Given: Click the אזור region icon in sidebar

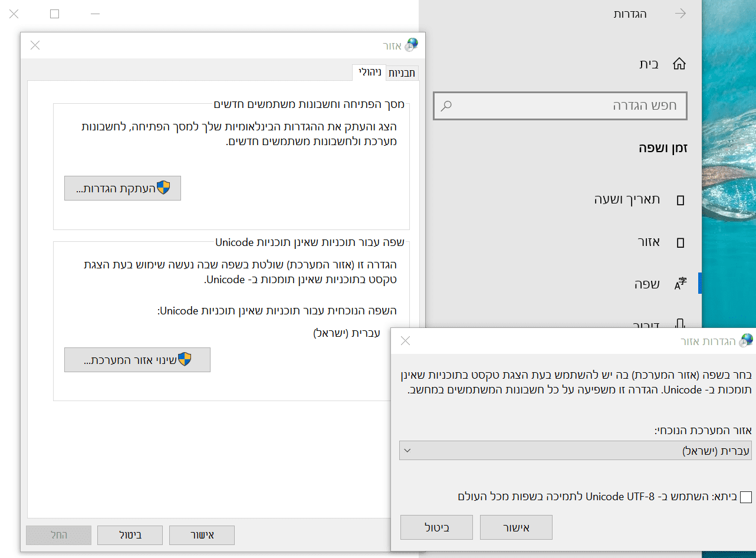Looking at the screenshot, I should coord(680,242).
